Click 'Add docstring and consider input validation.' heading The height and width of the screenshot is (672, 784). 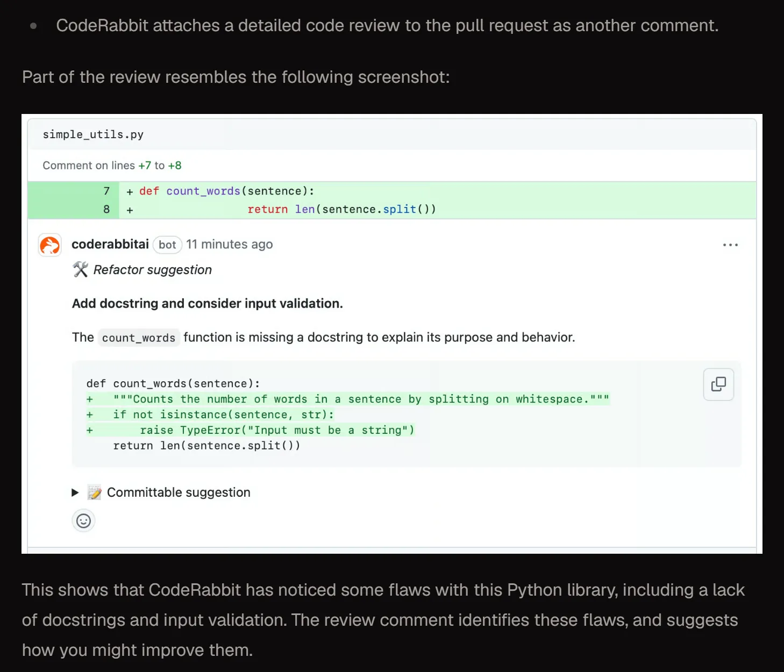(208, 304)
